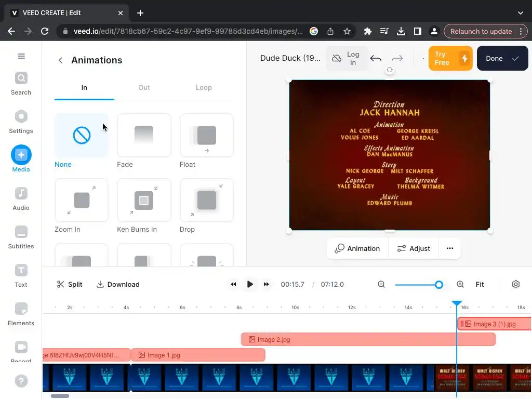Click the help question mark icon
532x399 pixels.
(21, 381)
